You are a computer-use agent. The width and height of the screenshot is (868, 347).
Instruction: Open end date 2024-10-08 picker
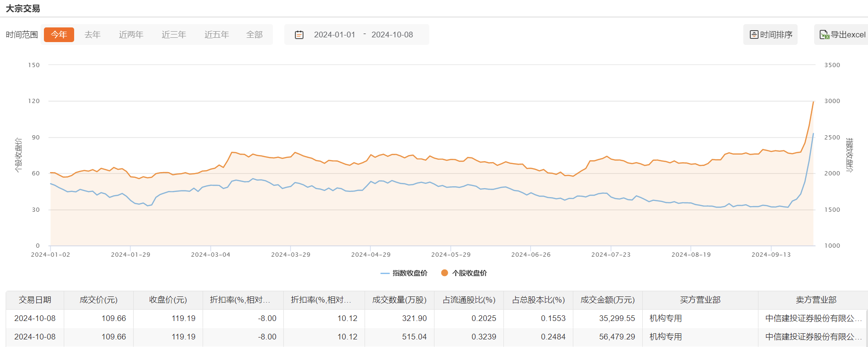(392, 35)
